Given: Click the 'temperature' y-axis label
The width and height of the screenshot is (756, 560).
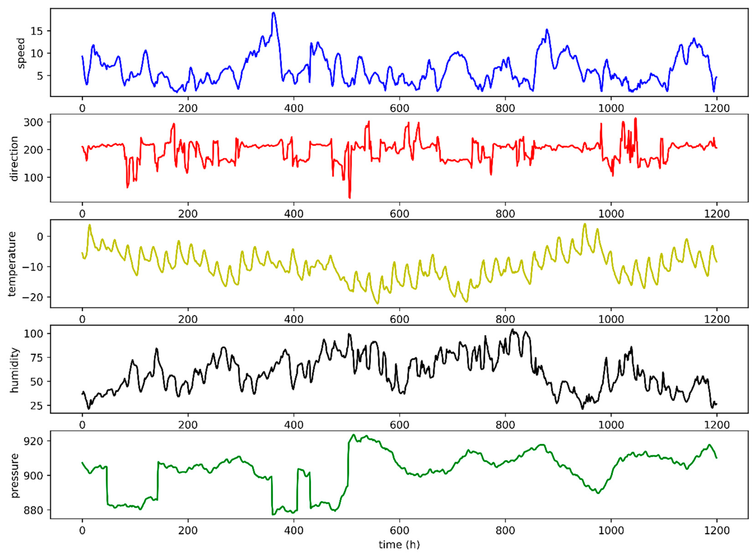Looking at the screenshot, I should coord(12,264).
